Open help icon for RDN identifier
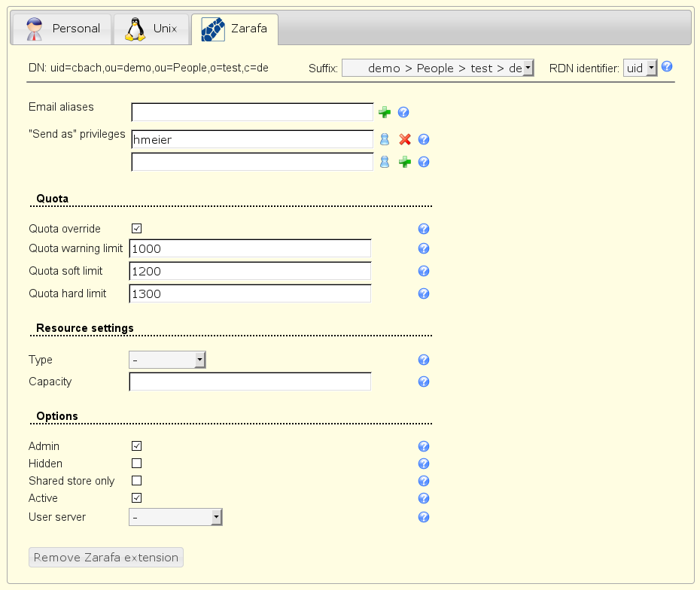This screenshot has width=700, height=590. click(x=666, y=67)
